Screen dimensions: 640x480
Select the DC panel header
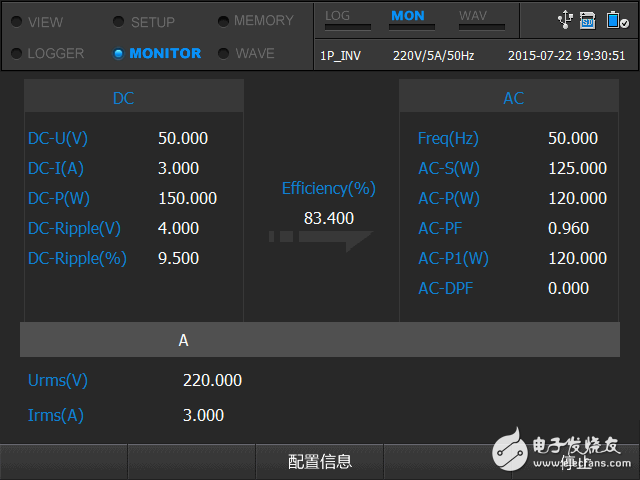(123, 98)
